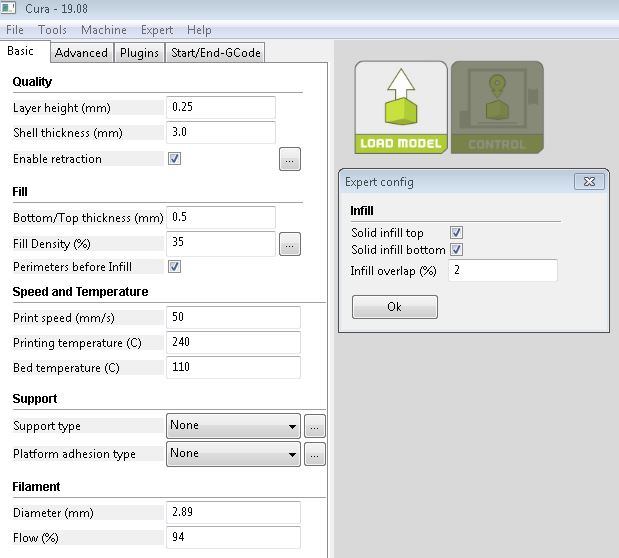Screen dimensions: 619x558
Task: Open the retraction settings ellipsis button
Action: [x=290, y=159]
